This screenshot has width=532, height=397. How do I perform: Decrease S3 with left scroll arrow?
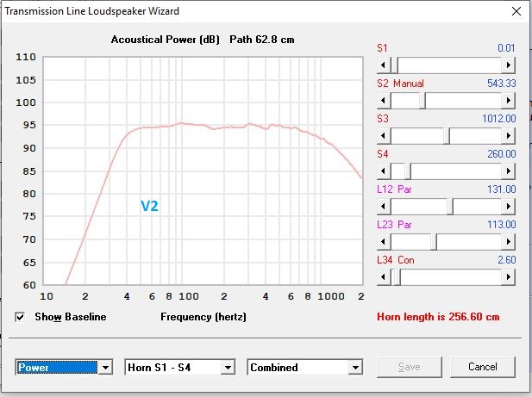[384, 136]
